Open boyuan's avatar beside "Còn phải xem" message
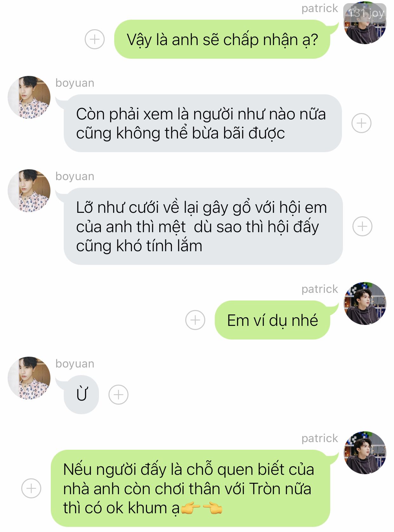 29,97
